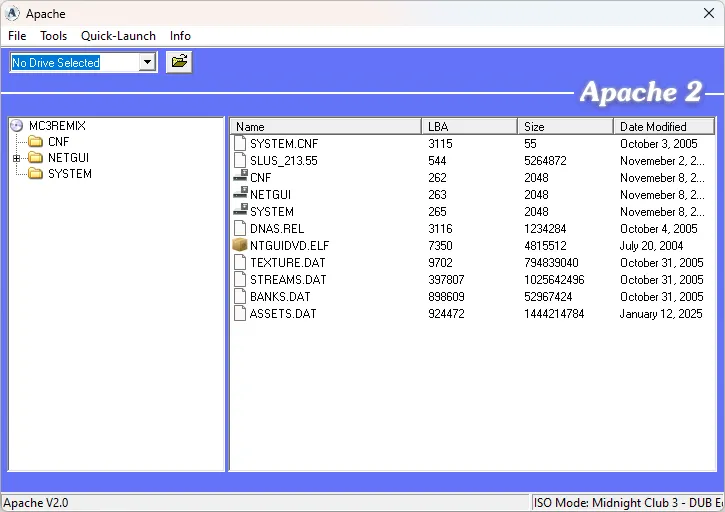Expand the NETGUI tree node
This screenshot has height=512, width=725.
pos(17,158)
